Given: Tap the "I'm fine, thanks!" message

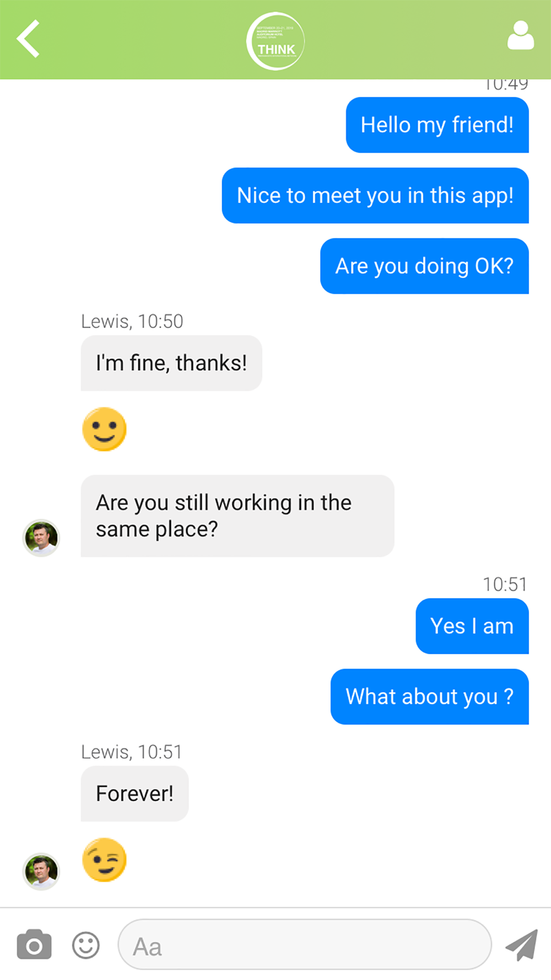Looking at the screenshot, I should 171,363.
